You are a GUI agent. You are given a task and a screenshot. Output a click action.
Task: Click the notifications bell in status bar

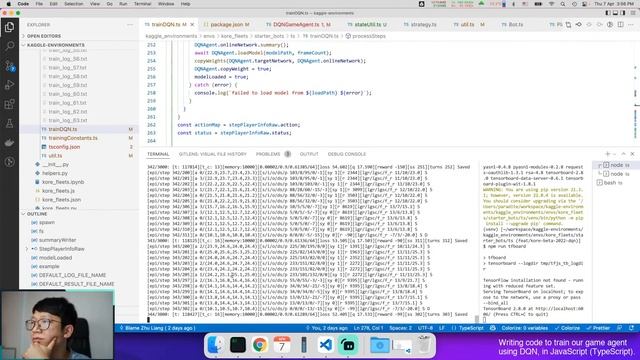click(631, 328)
